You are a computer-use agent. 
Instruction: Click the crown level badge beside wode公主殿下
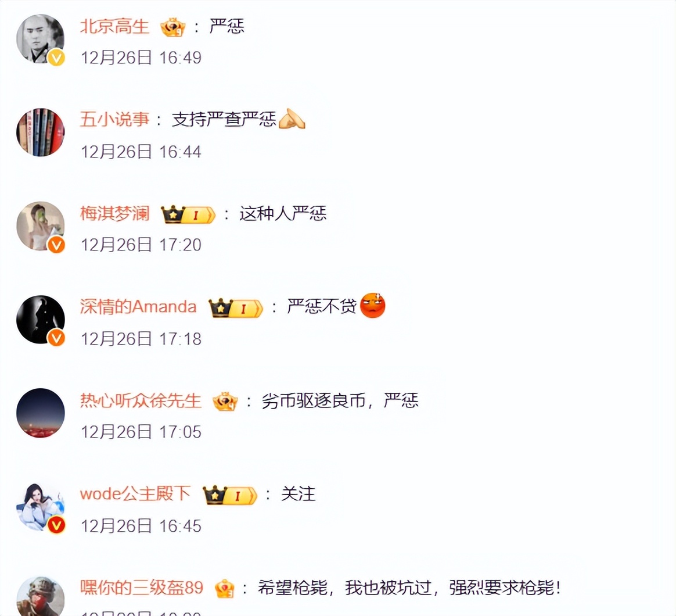230,495
